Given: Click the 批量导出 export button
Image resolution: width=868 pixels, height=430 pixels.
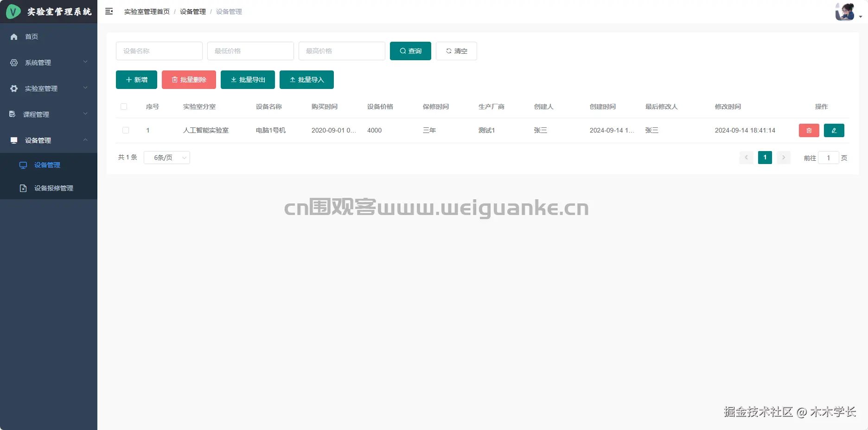Looking at the screenshot, I should click(248, 80).
